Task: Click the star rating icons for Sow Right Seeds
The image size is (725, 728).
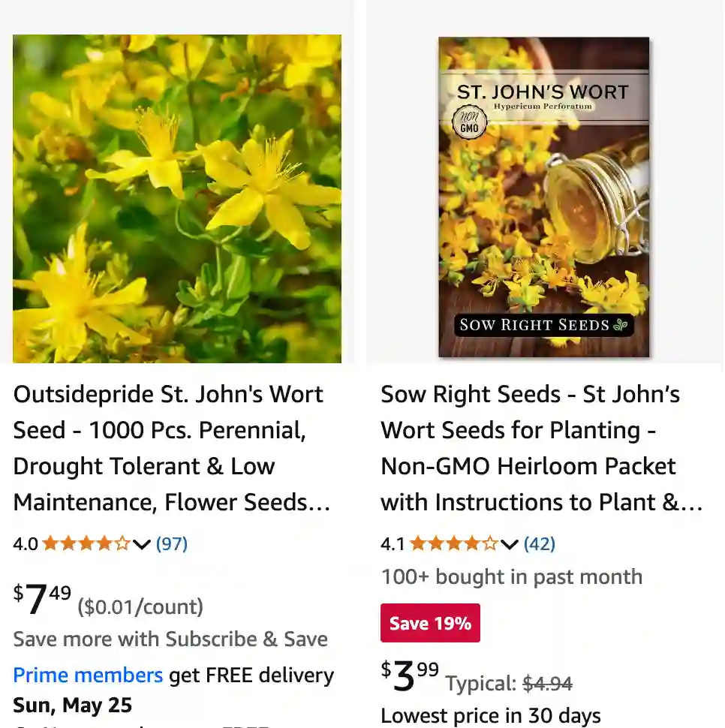Action: pyautogui.click(x=453, y=543)
